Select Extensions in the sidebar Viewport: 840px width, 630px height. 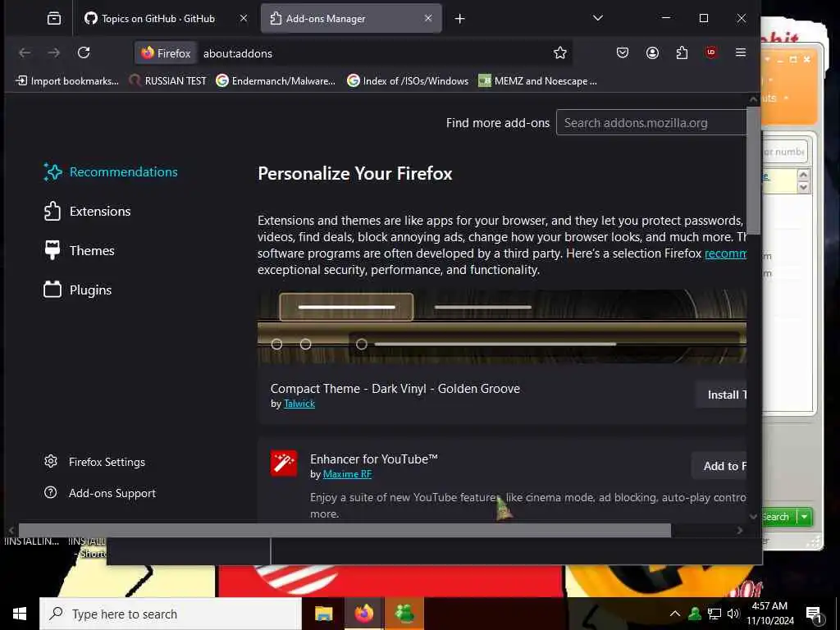pyautogui.click(x=87, y=211)
